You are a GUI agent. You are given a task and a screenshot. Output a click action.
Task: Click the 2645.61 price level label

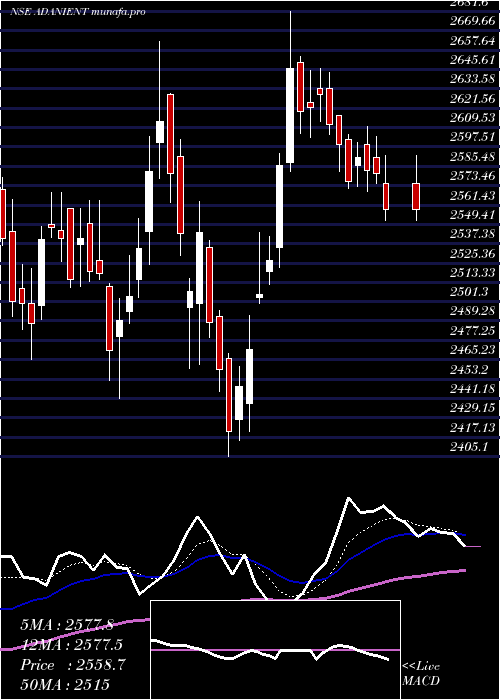pos(472,60)
